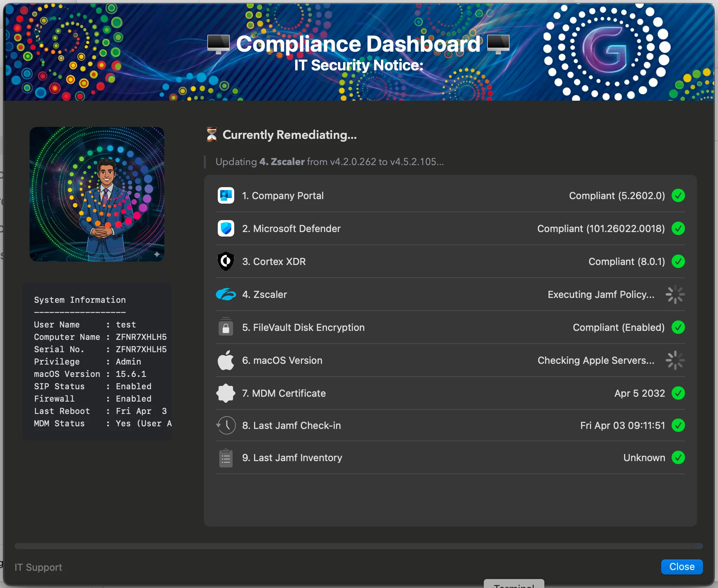The height and width of the screenshot is (588, 718).
Task: Select the '9. Last Jamf Inventory' row label
Action: coord(292,458)
